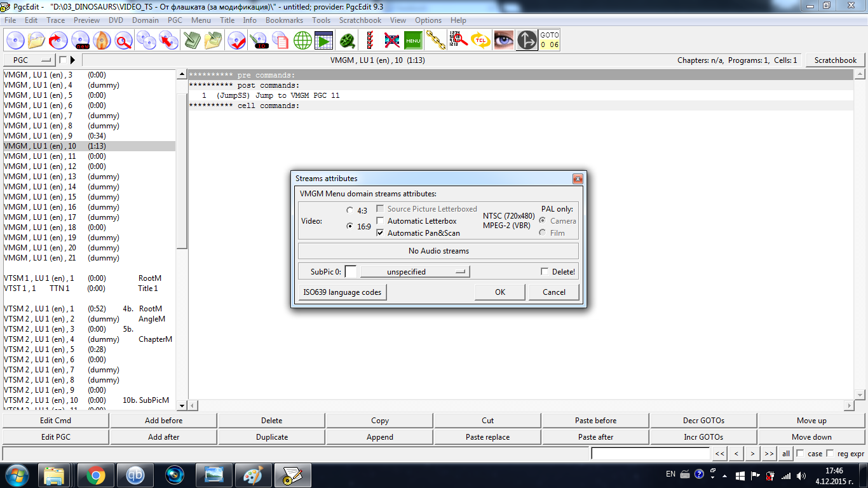This screenshot has width=868, height=488.
Task: Enable the Automatic Letterbox checkbox
Action: [381, 221]
